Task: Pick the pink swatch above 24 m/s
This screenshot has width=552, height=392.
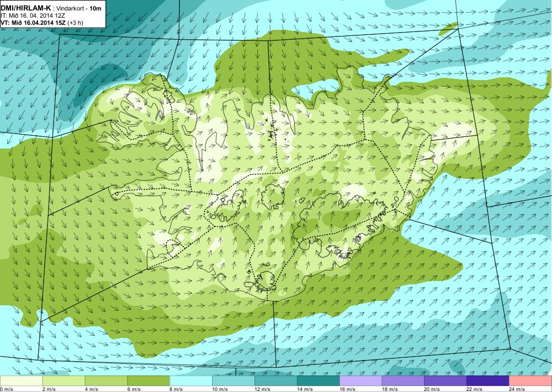Action: [530, 381]
